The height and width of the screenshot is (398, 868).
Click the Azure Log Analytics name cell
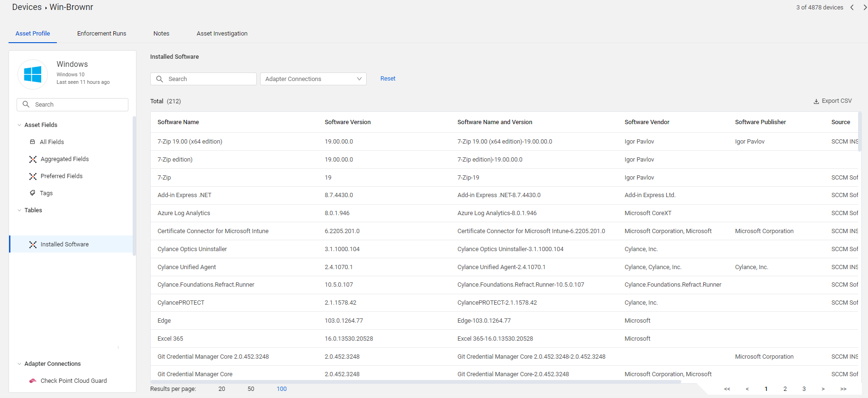pos(184,213)
